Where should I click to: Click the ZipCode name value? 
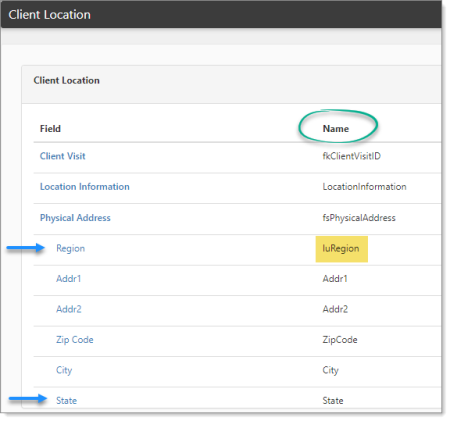pyautogui.click(x=340, y=340)
